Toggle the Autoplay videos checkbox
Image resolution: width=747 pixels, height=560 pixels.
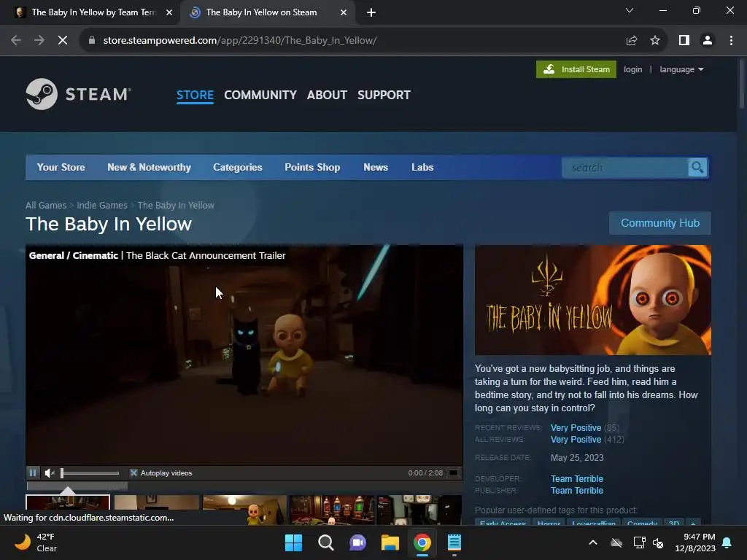pos(134,472)
